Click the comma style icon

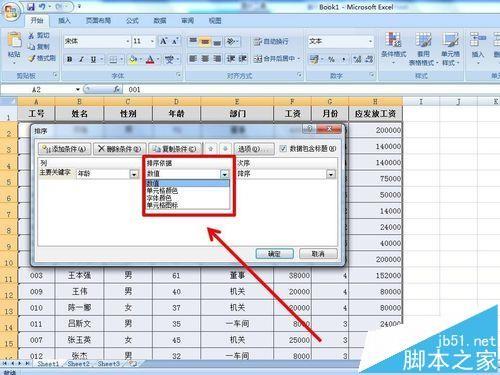(x=343, y=59)
